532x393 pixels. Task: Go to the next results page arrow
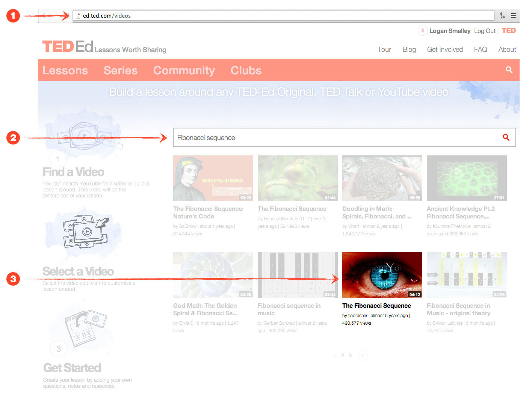click(363, 355)
